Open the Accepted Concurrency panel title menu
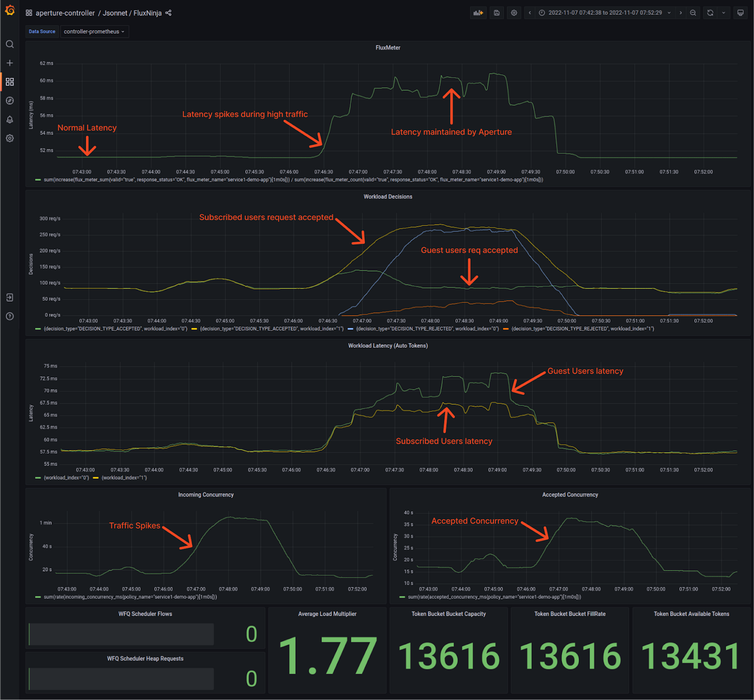 570,495
